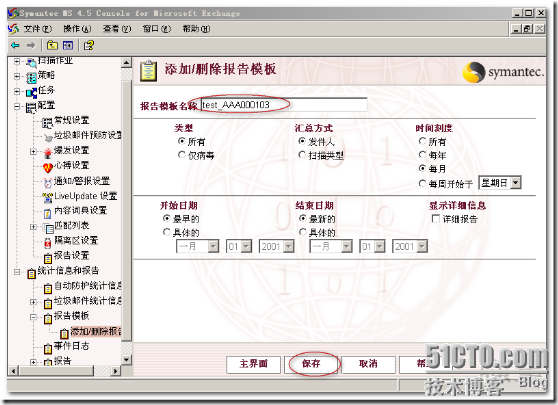Click the 报告模板名称 text field

click(x=284, y=105)
